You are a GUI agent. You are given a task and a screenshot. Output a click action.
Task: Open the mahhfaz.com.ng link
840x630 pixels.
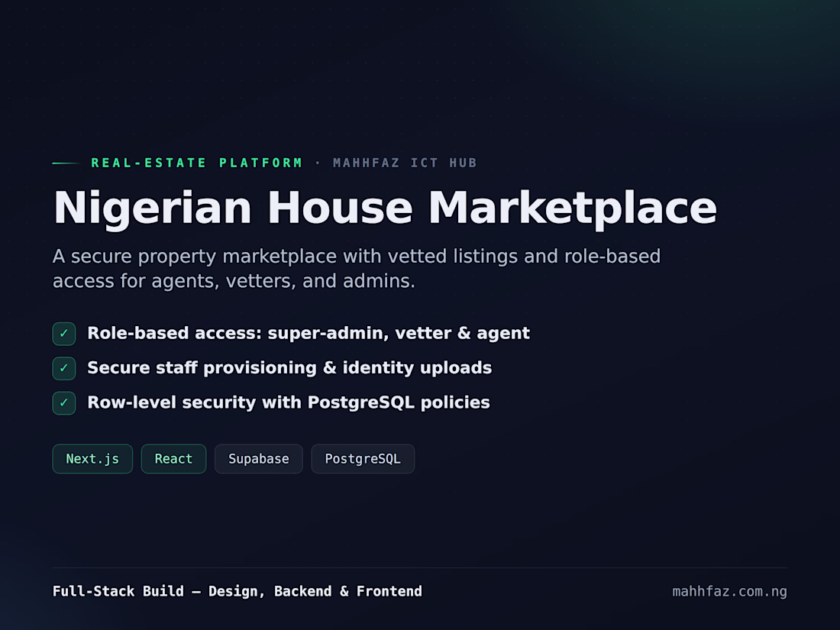pos(729,591)
